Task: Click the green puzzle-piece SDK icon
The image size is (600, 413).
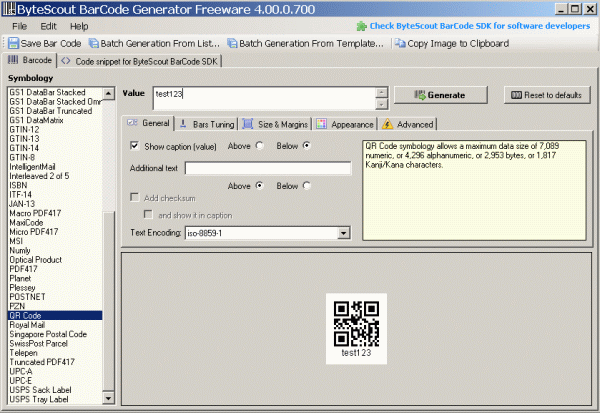Action: [362, 26]
